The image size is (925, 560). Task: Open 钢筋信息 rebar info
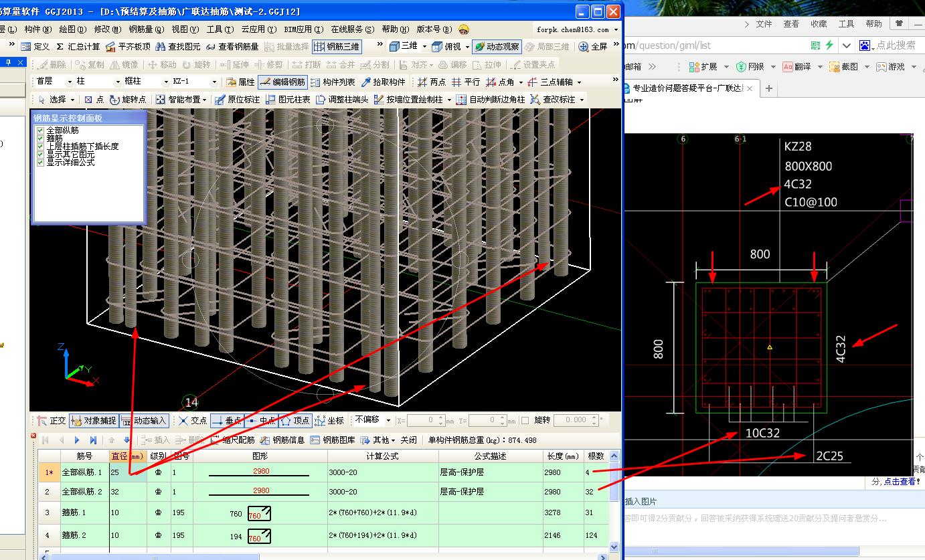282,440
